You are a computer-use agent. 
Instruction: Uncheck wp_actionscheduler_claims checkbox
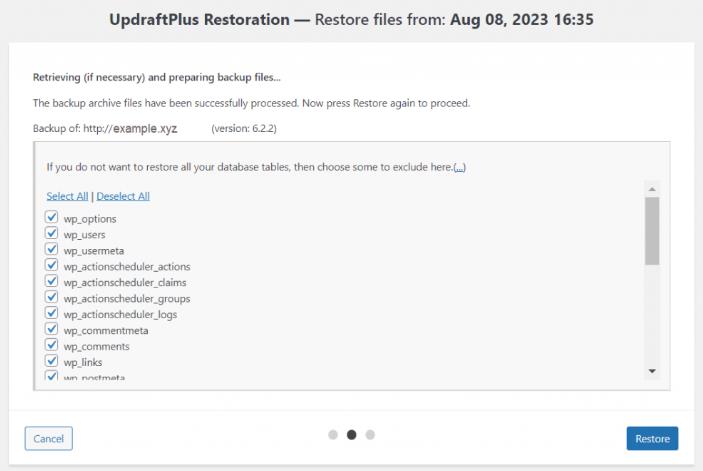click(51, 282)
